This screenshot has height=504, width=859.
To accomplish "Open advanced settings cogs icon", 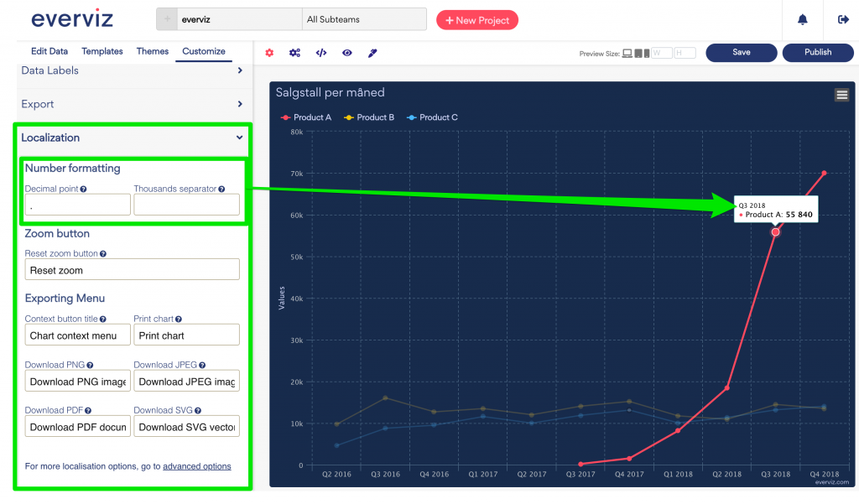I will click(x=294, y=53).
